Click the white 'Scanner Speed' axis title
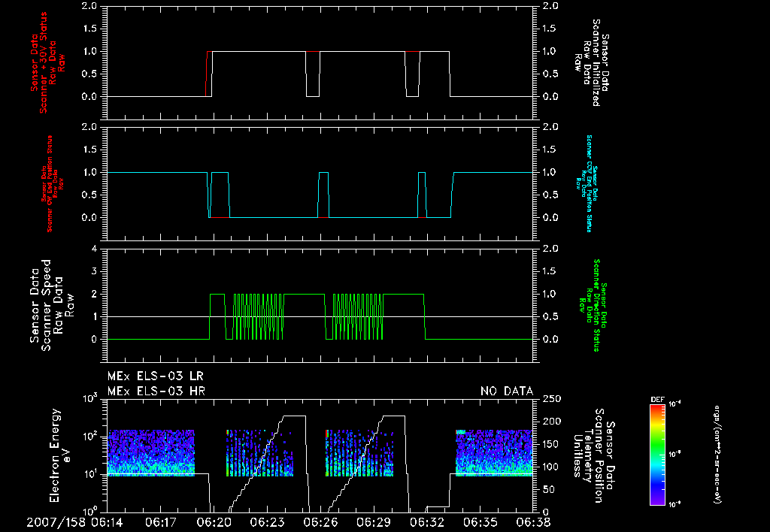Screen dimensions: 770x532 point(52,305)
